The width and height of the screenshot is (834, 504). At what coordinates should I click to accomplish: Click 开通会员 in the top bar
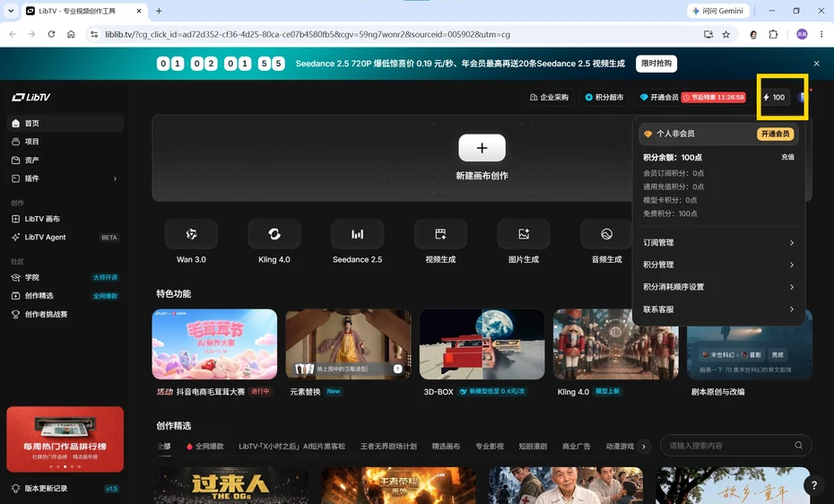pos(659,97)
